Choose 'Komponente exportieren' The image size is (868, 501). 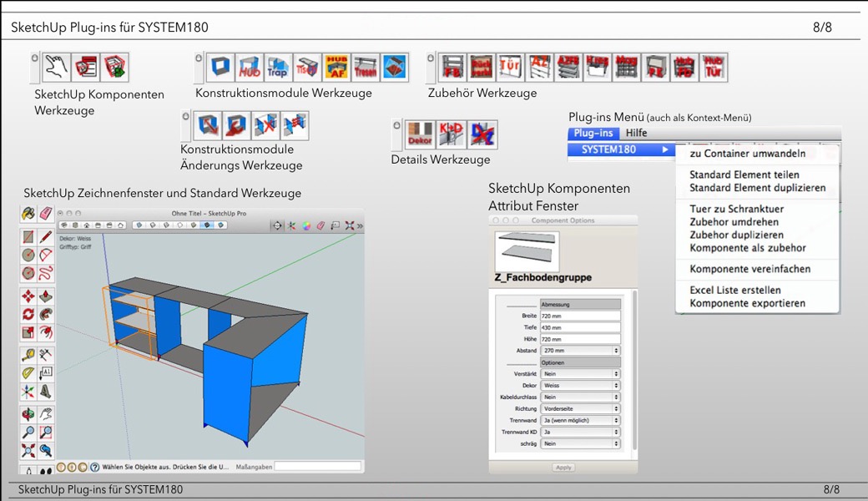point(747,303)
